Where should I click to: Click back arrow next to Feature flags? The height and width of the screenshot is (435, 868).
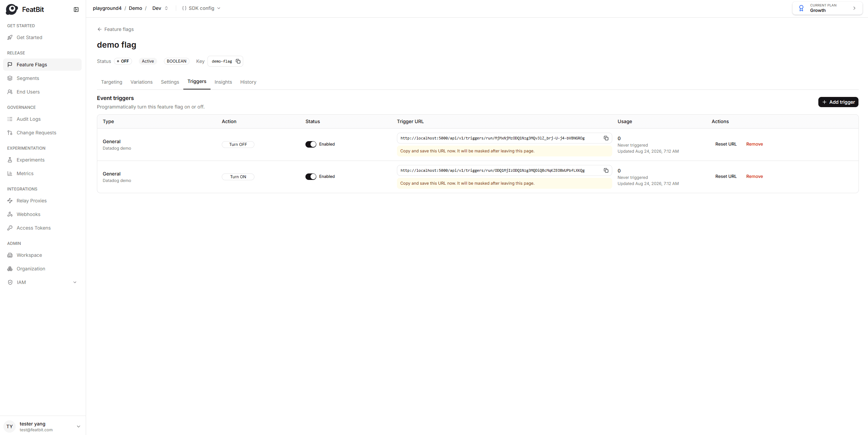coord(100,29)
